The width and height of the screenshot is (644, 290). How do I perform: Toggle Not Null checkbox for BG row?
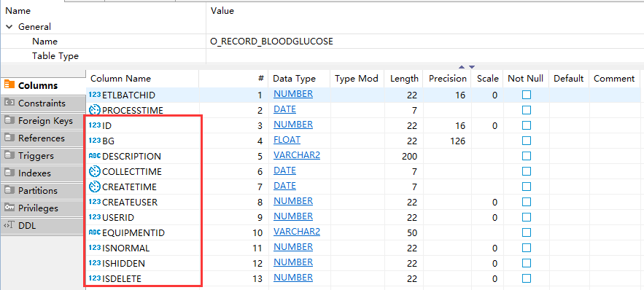(526, 141)
